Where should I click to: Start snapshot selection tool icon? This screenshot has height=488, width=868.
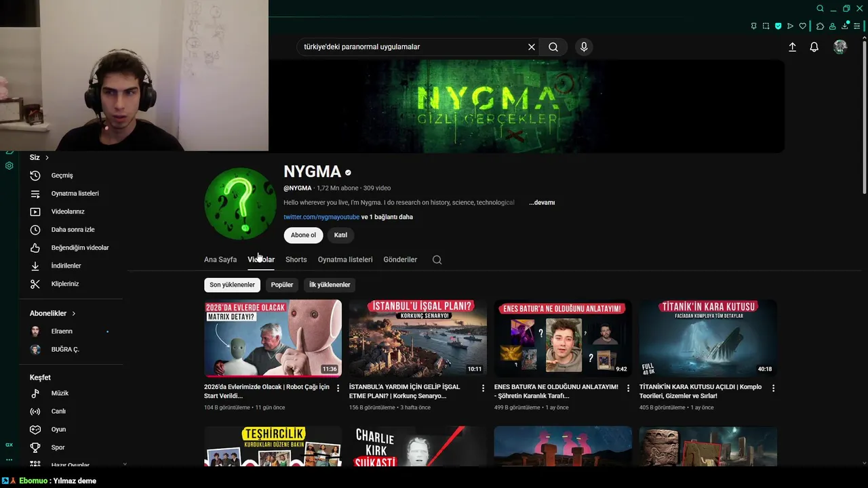(766, 26)
